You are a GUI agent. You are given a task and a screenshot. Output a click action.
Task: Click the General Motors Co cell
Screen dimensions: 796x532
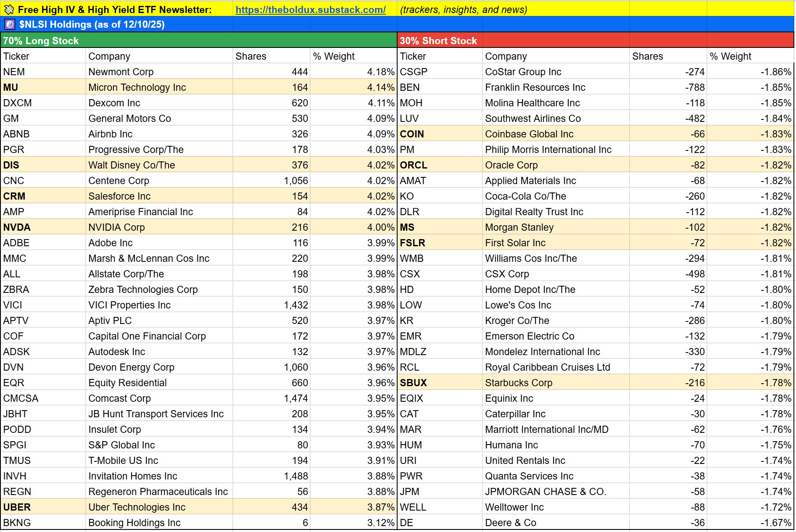pos(159,119)
